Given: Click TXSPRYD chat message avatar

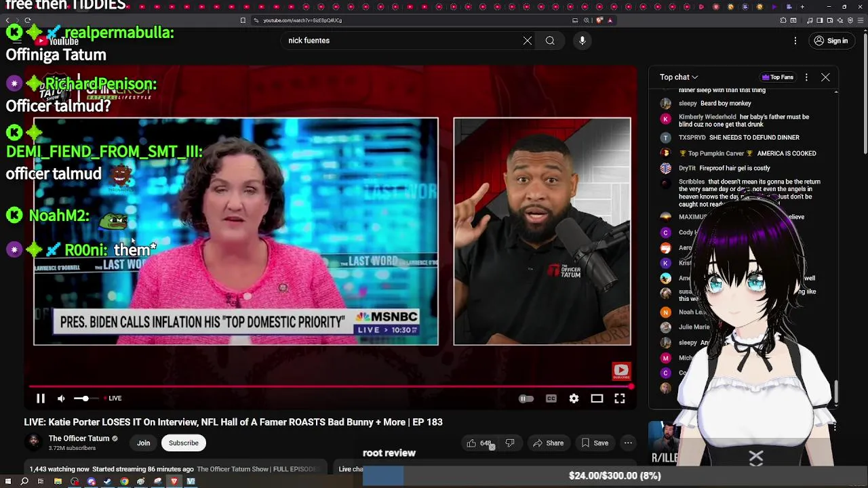Looking at the screenshot, I should point(665,138).
